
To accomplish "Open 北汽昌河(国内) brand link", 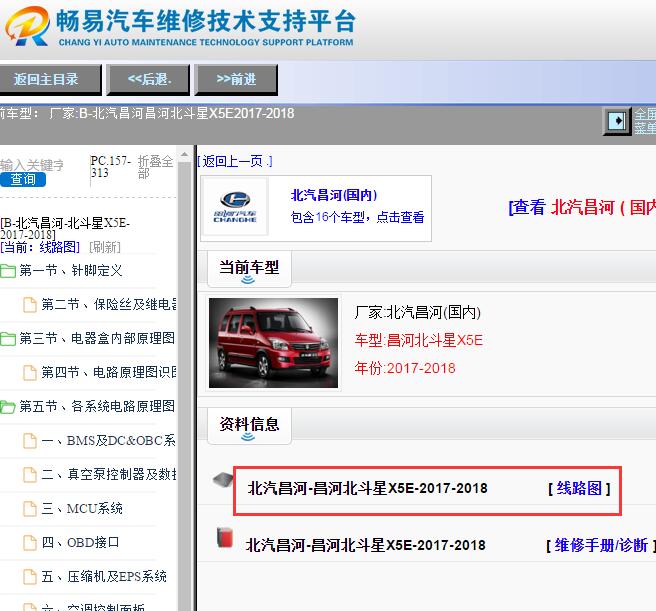I will (x=334, y=195).
